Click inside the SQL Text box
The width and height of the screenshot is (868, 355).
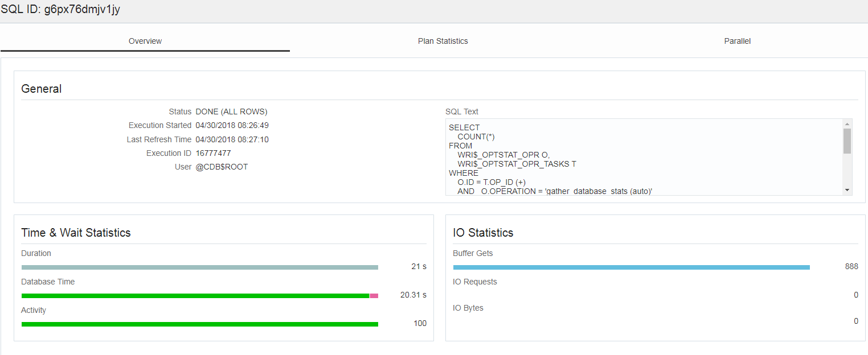click(644, 157)
